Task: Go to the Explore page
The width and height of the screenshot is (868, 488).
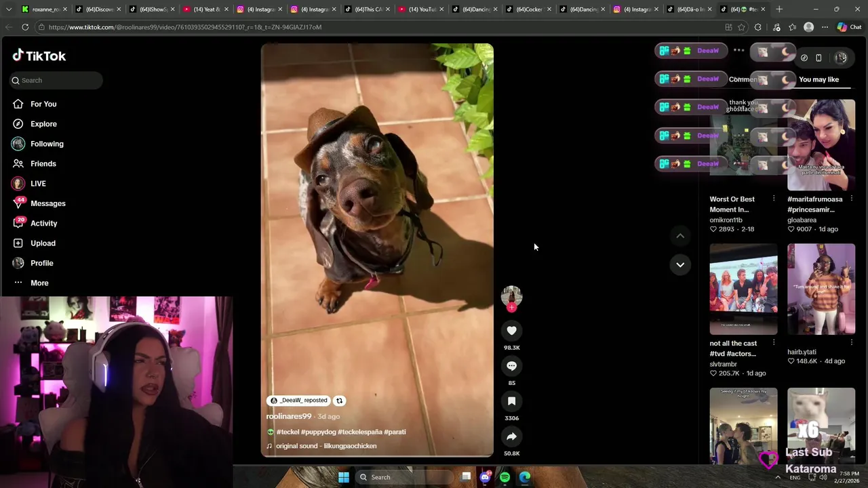Action: click(x=34, y=124)
